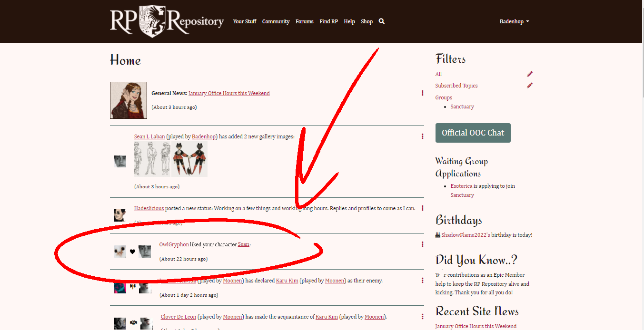Edit the All filter pencil icon

530,74
